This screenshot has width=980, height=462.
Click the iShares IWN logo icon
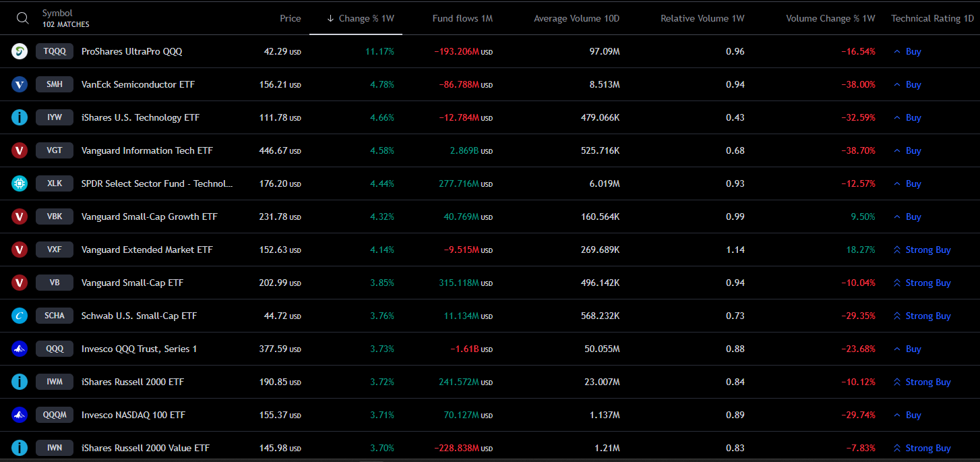(20, 448)
